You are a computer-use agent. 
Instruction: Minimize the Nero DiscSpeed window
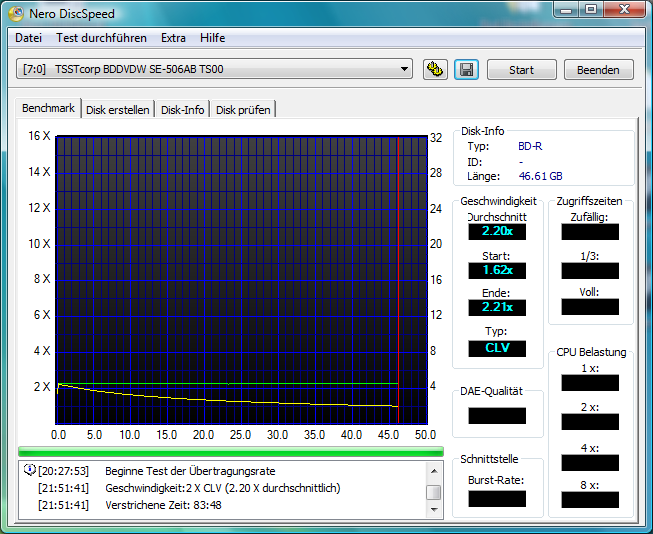pos(566,9)
